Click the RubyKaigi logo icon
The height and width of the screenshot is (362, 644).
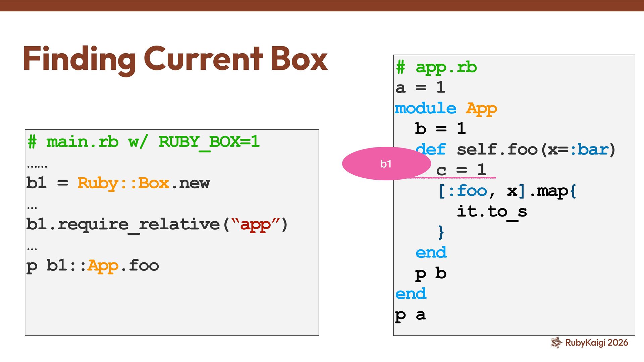tap(556, 343)
